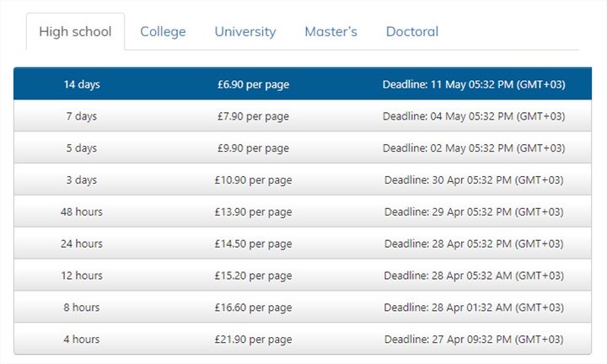Choose the 7 days deadline row
Viewport: 607px width, 364px height.
(303, 116)
